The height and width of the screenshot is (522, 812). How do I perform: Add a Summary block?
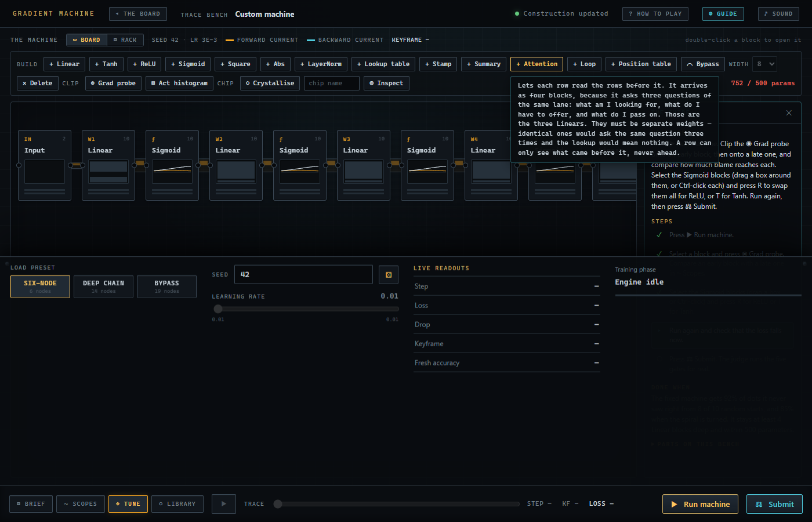click(x=484, y=64)
